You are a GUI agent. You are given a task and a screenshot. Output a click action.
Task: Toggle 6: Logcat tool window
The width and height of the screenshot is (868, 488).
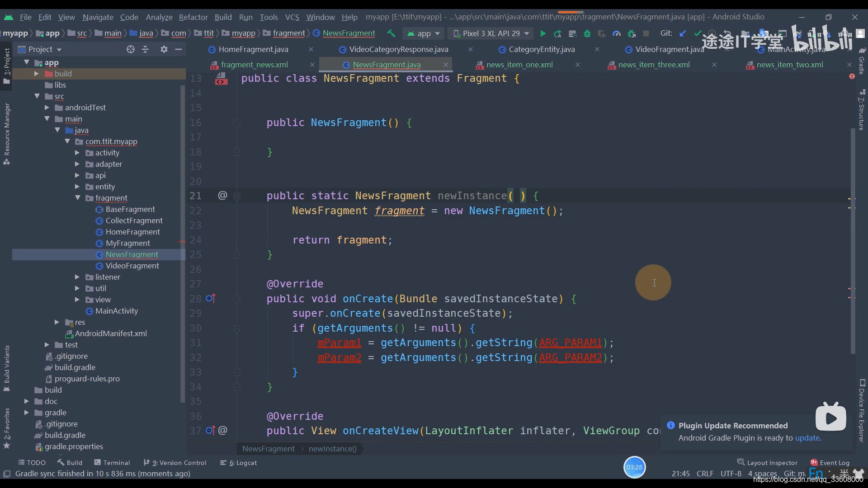click(x=238, y=462)
